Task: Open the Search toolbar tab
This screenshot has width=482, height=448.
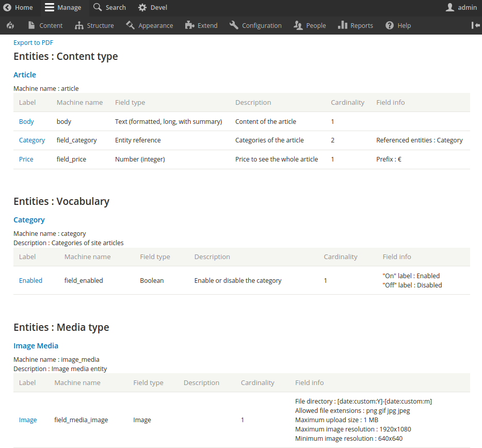Action: coord(109,8)
